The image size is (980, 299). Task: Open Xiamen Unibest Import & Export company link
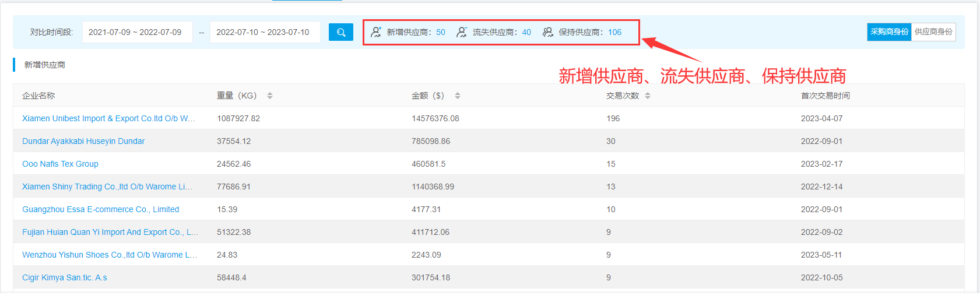pyautogui.click(x=108, y=118)
